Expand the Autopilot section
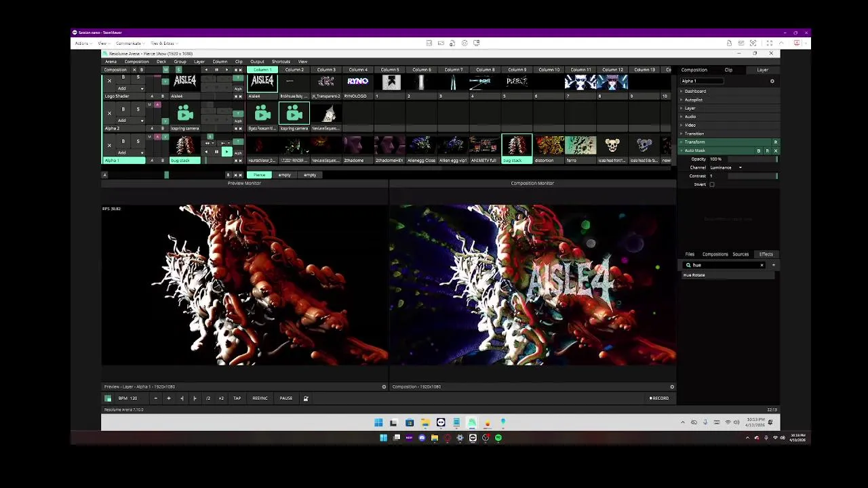Viewport: 868px width, 488px height. point(729,100)
